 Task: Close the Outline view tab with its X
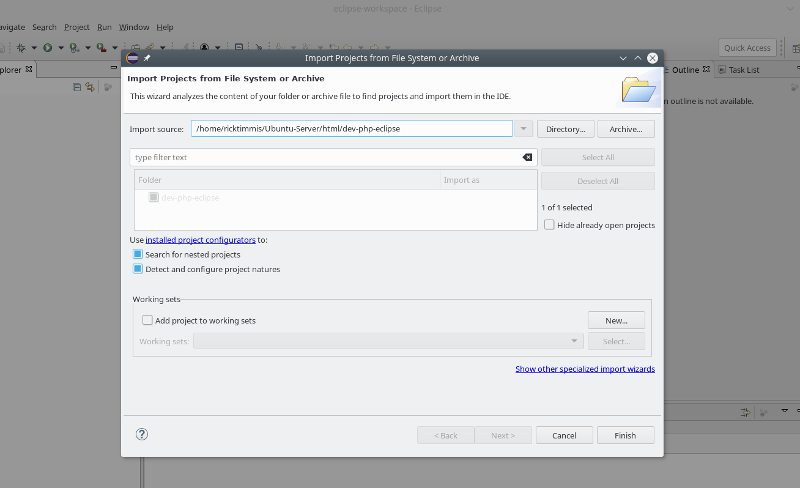pyautogui.click(x=706, y=69)
